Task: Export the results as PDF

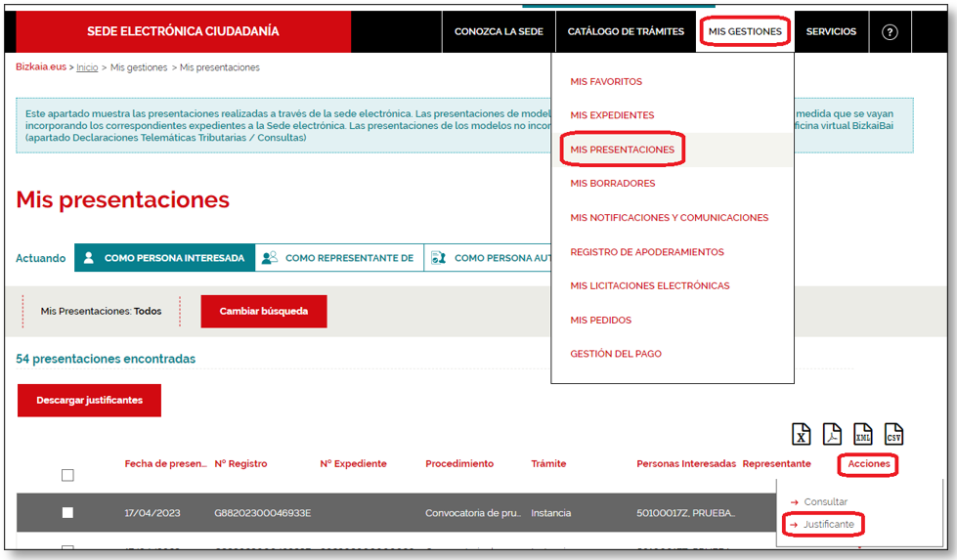Action: pos(832,434)
